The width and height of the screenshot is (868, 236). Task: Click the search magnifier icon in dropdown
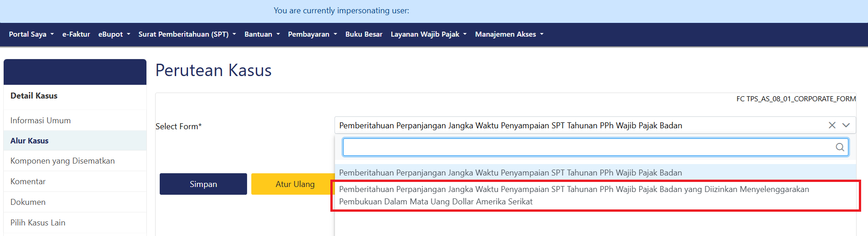point(840,147)
